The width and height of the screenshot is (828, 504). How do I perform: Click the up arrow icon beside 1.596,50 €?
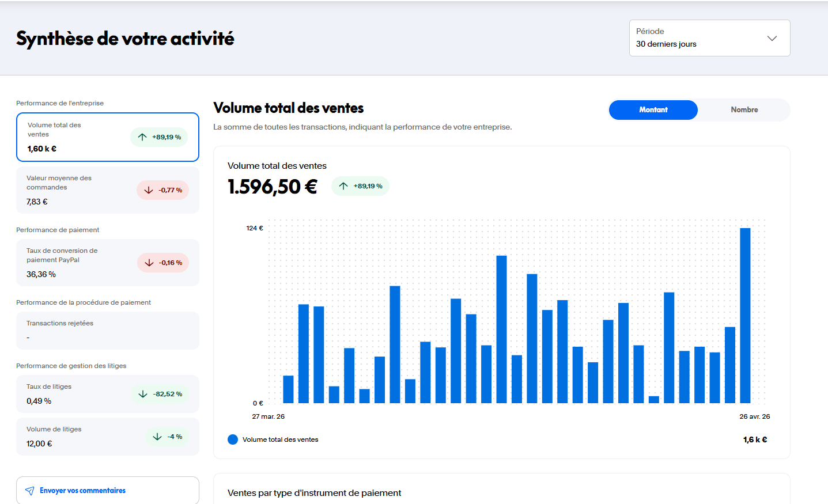(x=343, y=186)
